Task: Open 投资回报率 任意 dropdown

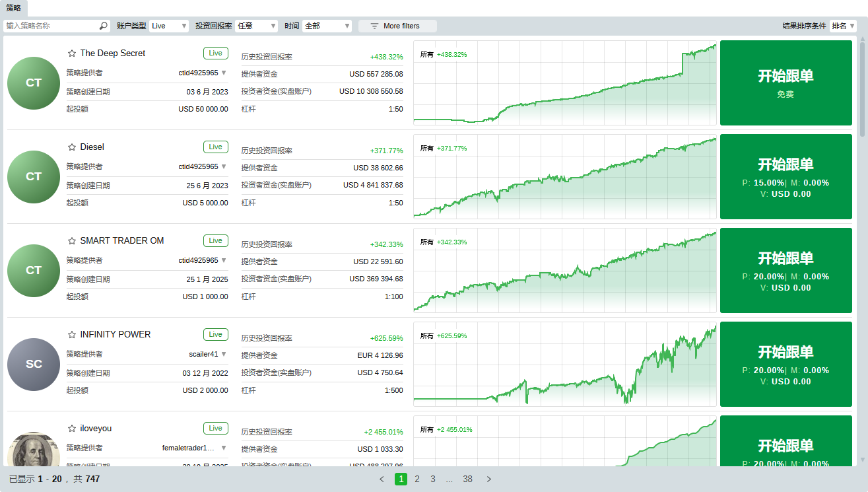Action: coord(256,26)
